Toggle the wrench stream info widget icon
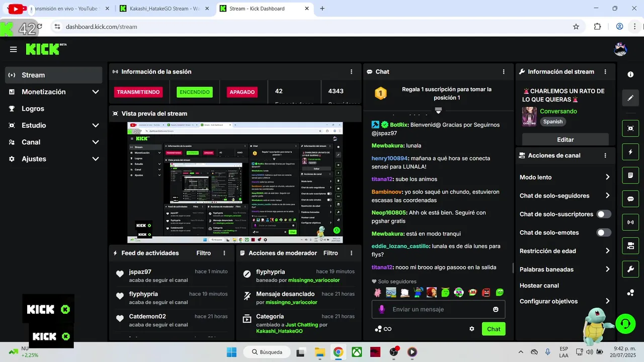Image resolution: width=644 pixels, height=362 pixels. [630, 269]
